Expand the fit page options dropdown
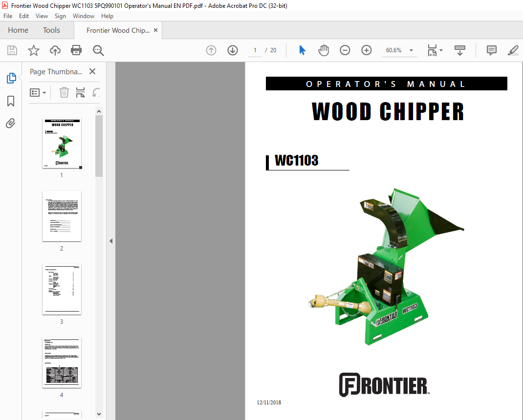This screenshot has height=420, width=523. point(441,50)
